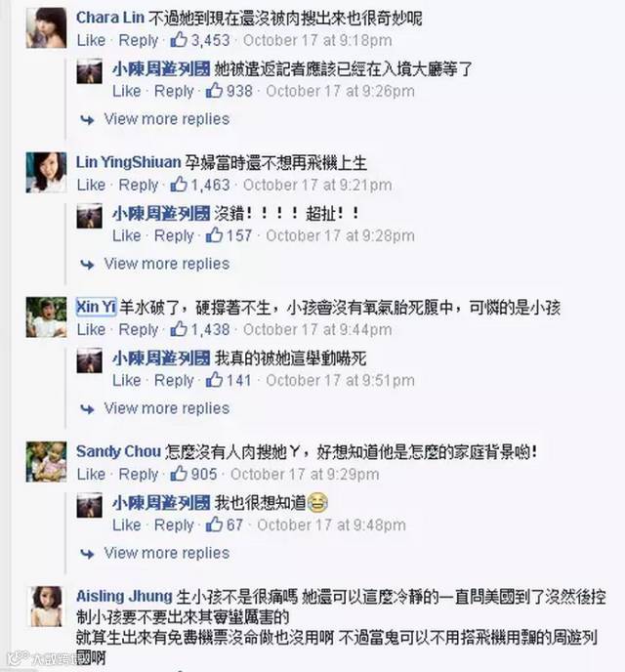625x672 pixels.
Task: Reply to Lin YingShiuan's comment
Action: click(x=139, y=185)
